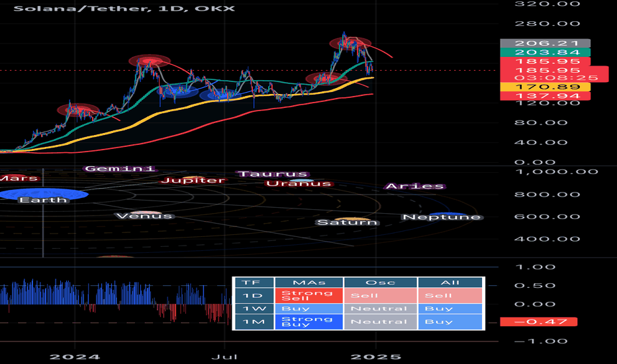Click the 1M timeframe row cell
The image size is (617, 364).
click(x=253, y=322)
